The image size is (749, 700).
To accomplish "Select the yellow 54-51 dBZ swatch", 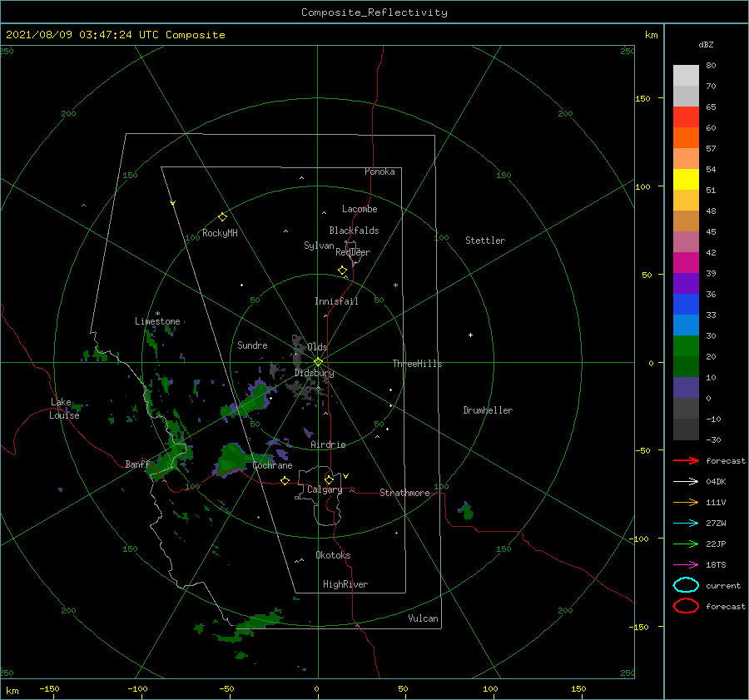I will pos(686,180).
